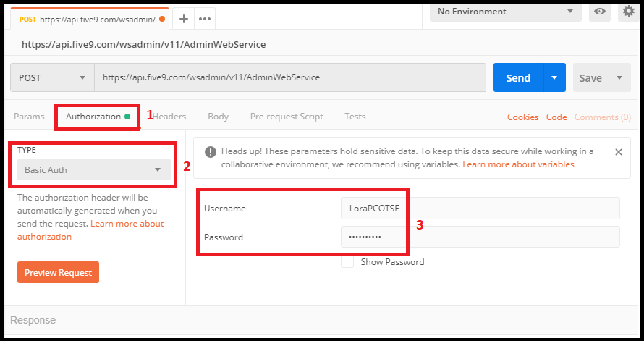Screen dimensions: 644x341
Task: Open the tab options ellipsis menu
Action: pyautogui.click(x=205, y=19)
